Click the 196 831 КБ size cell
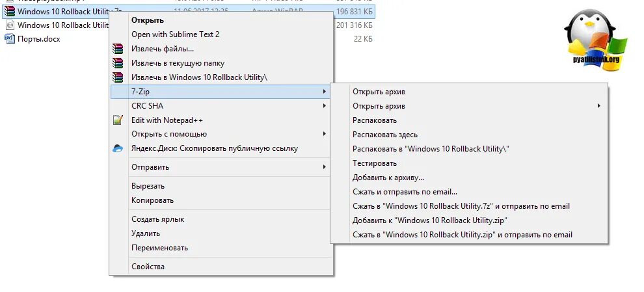Image resolution: width=644 pixels, height=292 pixels. 355,11
